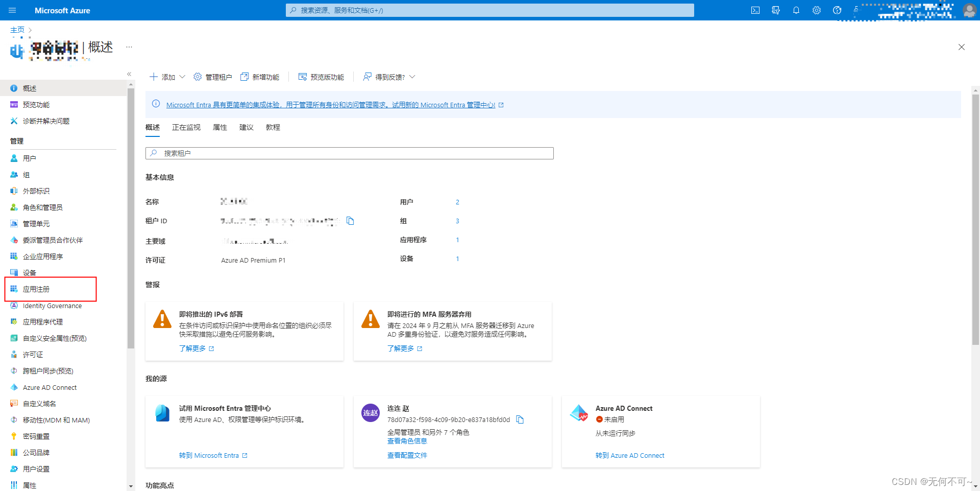Open 许可证 in the sidebar
980x491 pixels.
tap(33, 355)
